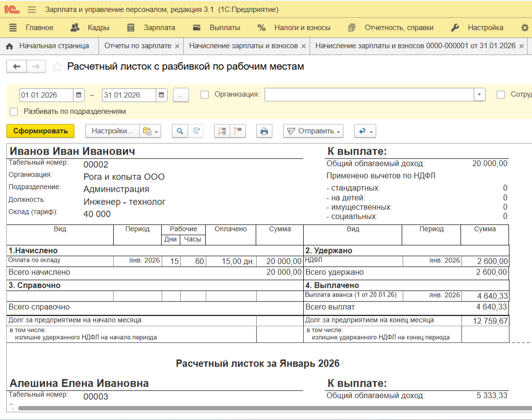Screen dimensions: 532x420
Task: Toggle Разбивать по подразделениям checkbox
Action: click(14, 112)
